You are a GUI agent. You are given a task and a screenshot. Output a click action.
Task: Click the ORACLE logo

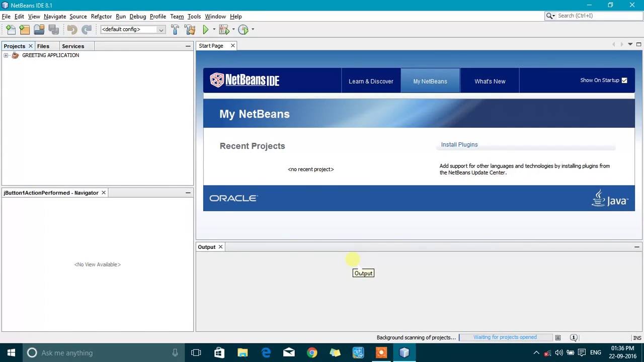233,198
